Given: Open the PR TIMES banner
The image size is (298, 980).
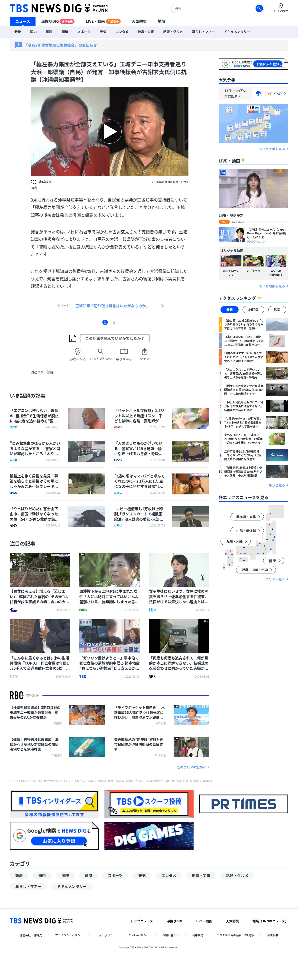Looking at the screenshot, I should click(x=244, y=804).
